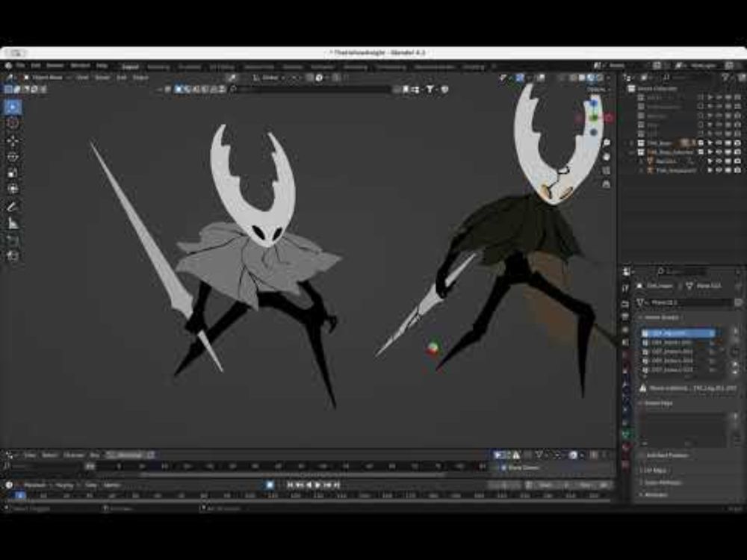The height and width of the screenshot is (560, 747).
Task: Open viewport Add menu
Action: (x=122, y=77)
